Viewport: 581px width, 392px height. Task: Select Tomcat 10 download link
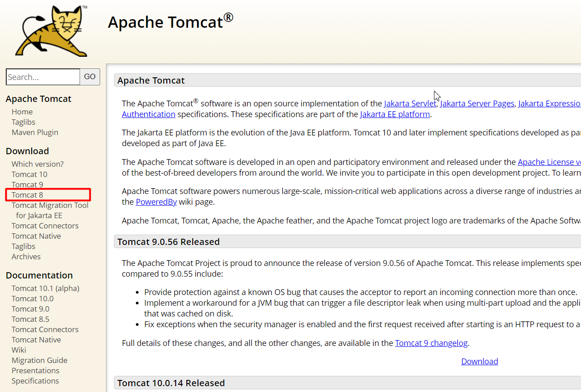(29, 174)
